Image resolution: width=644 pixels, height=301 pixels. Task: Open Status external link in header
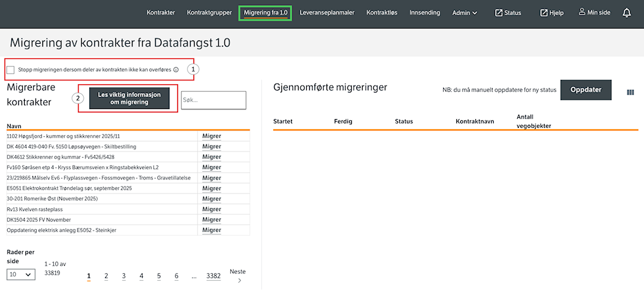click(x=508, y=13)
